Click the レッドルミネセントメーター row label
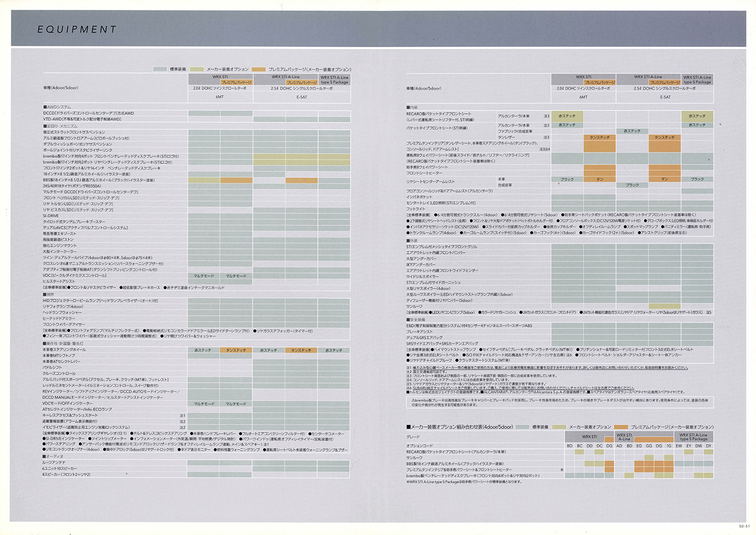This screenshot has width=756, height=535. click(x=100, y=385)
